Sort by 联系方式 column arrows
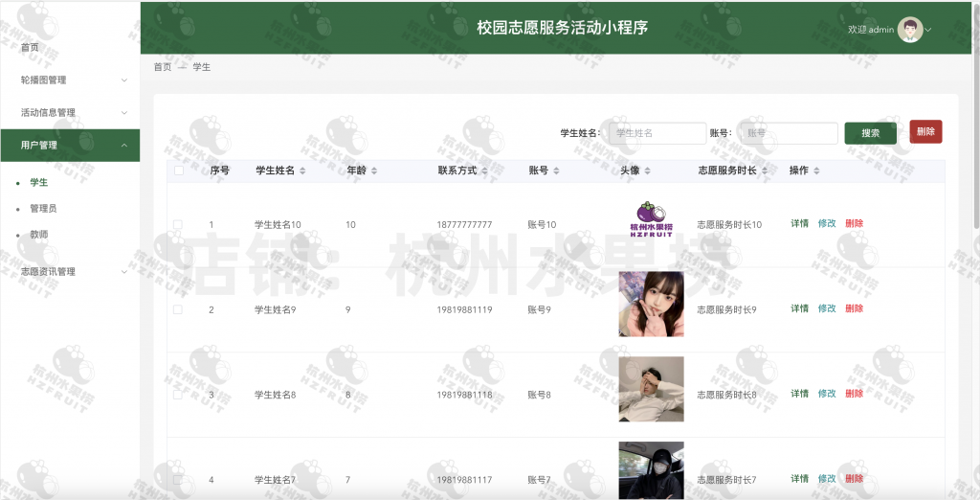Screen dimensions: 980x500 tap(484, 170)
